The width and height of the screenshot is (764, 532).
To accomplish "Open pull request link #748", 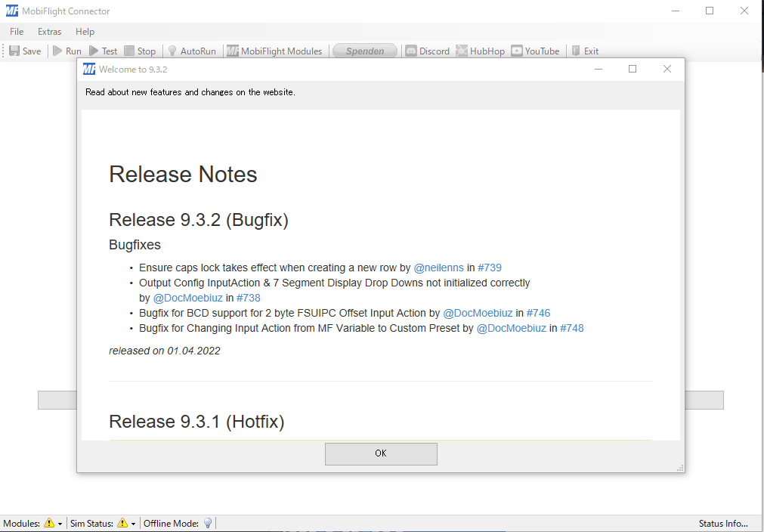I will (572, 329).
